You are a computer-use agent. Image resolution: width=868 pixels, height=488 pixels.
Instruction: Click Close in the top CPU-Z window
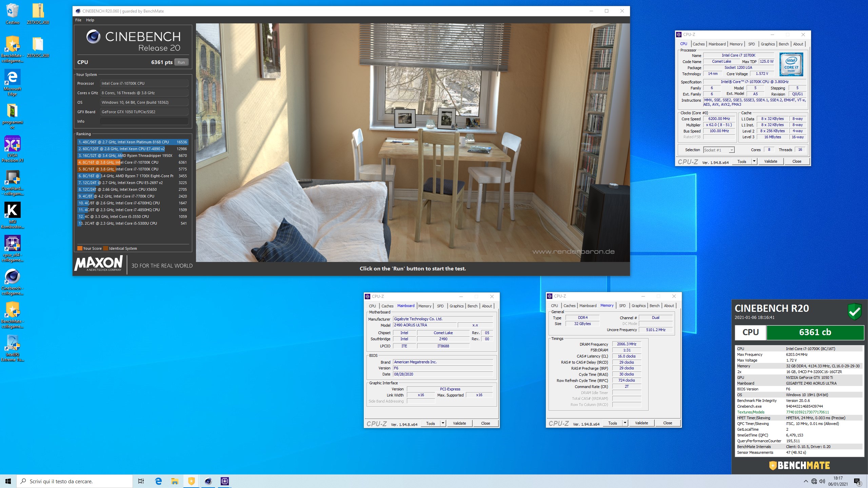pyautogui.click(x=797, y=161)
